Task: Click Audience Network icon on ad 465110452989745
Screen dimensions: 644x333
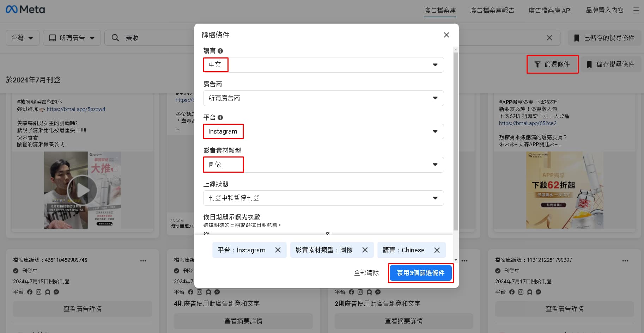Action: [x=48, y=292]
